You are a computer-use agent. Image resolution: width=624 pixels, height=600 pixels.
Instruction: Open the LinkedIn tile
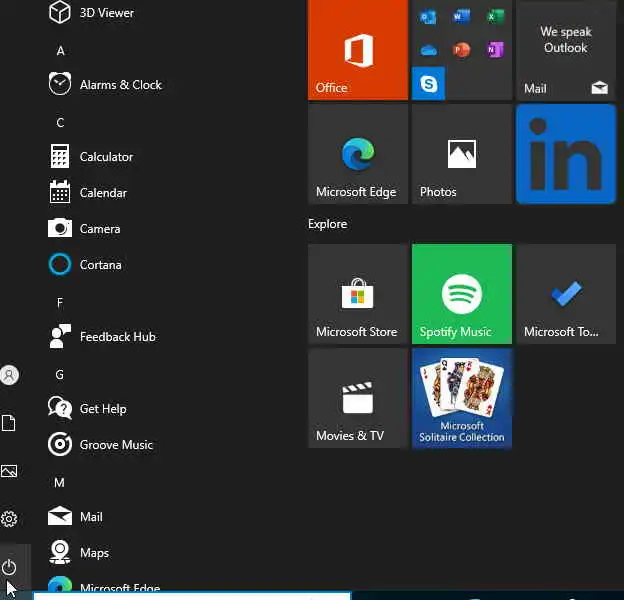coord(566,154)
